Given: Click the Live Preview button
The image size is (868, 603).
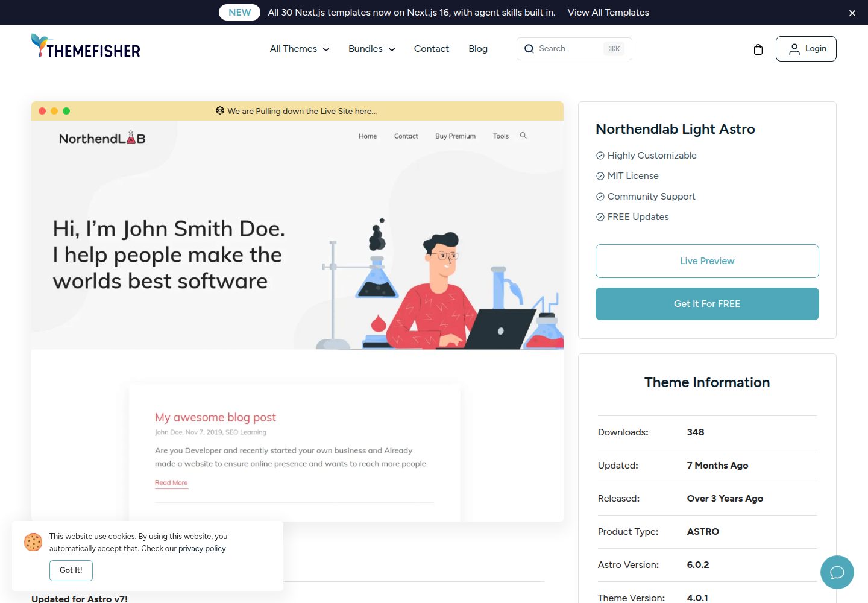Looking at the screenshot, I should (x=707, y=261).
